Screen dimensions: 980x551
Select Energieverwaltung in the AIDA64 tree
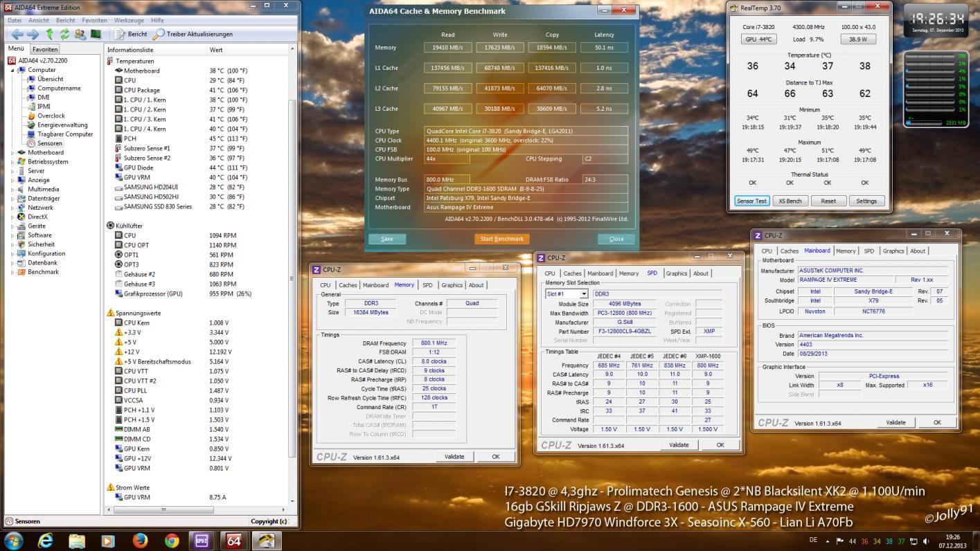click(x=62, y=125)
